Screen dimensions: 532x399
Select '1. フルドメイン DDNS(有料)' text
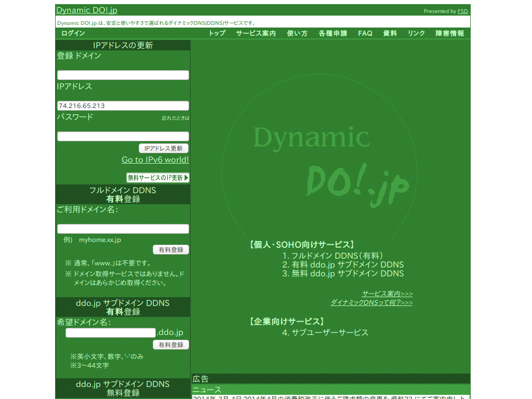pyautogui.click(x=332, y=256)
